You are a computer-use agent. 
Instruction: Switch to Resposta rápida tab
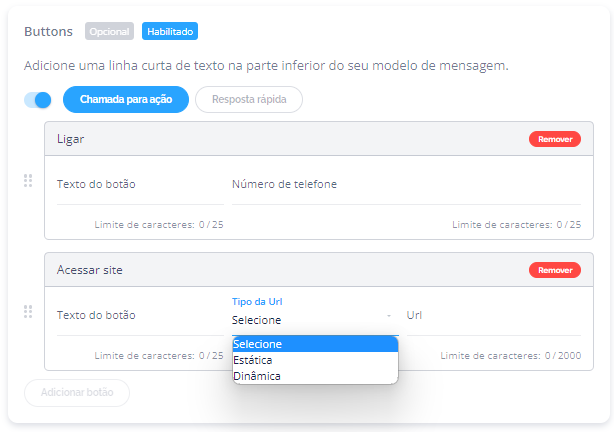[x=249, y=100]
